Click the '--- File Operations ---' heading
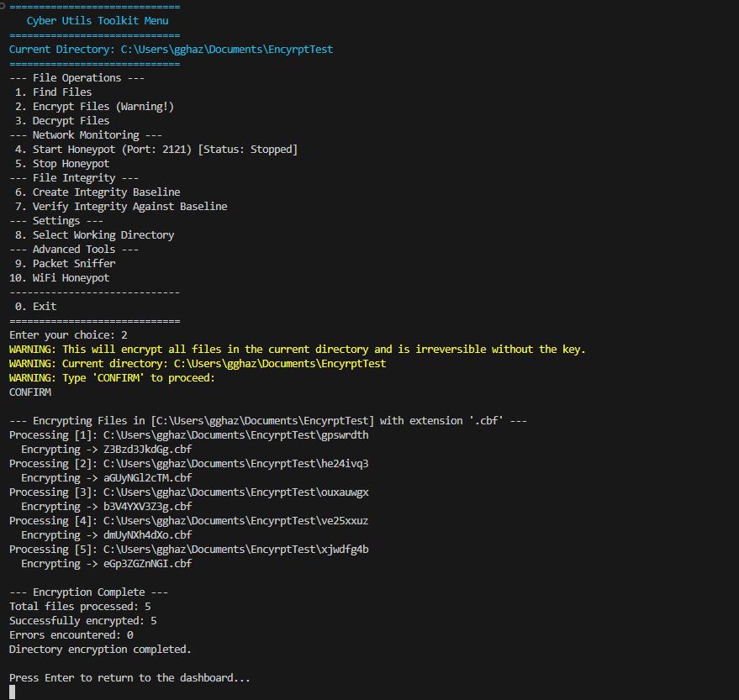 (77, 78)
